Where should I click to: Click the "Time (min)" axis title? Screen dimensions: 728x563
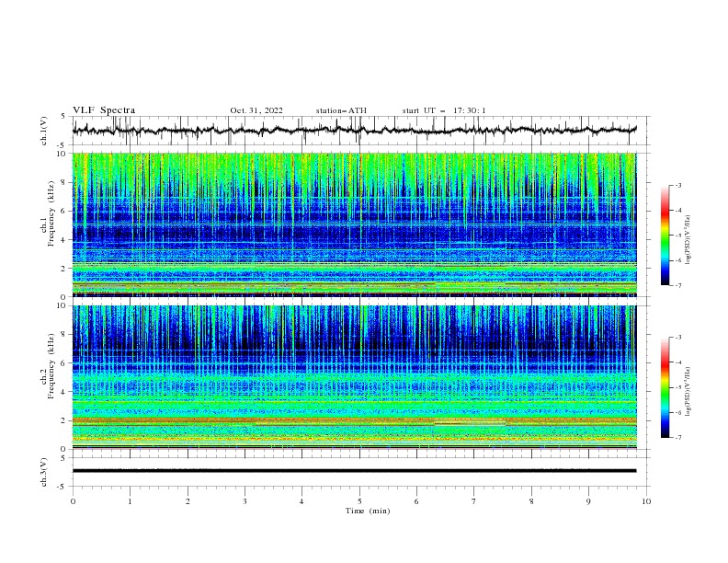tap(368, 511)
